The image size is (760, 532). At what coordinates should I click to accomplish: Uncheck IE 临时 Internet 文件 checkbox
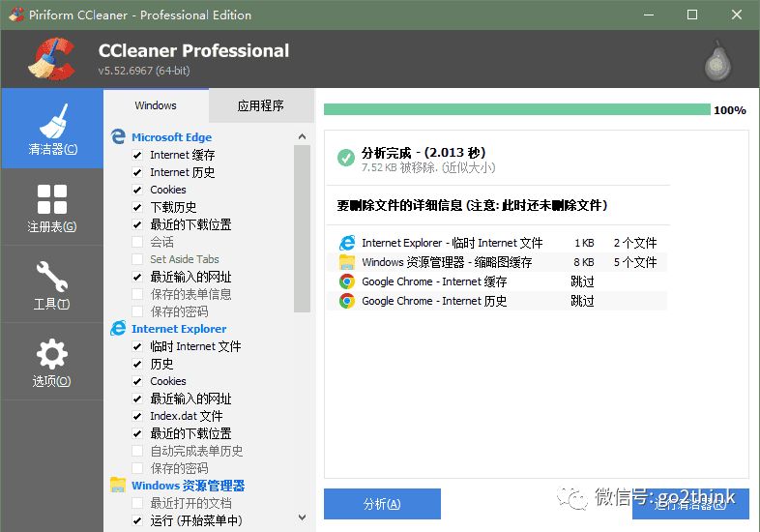pyautogui.click(x=137, y=346)
